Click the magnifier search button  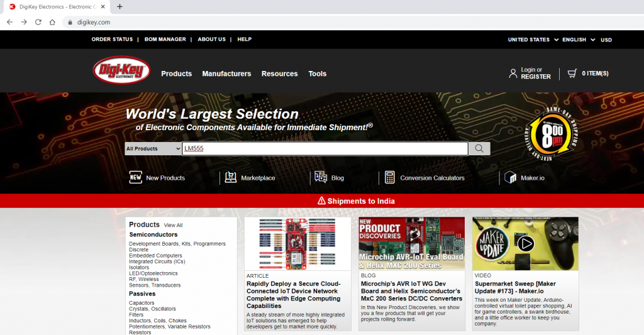click(x=479, y=148)
